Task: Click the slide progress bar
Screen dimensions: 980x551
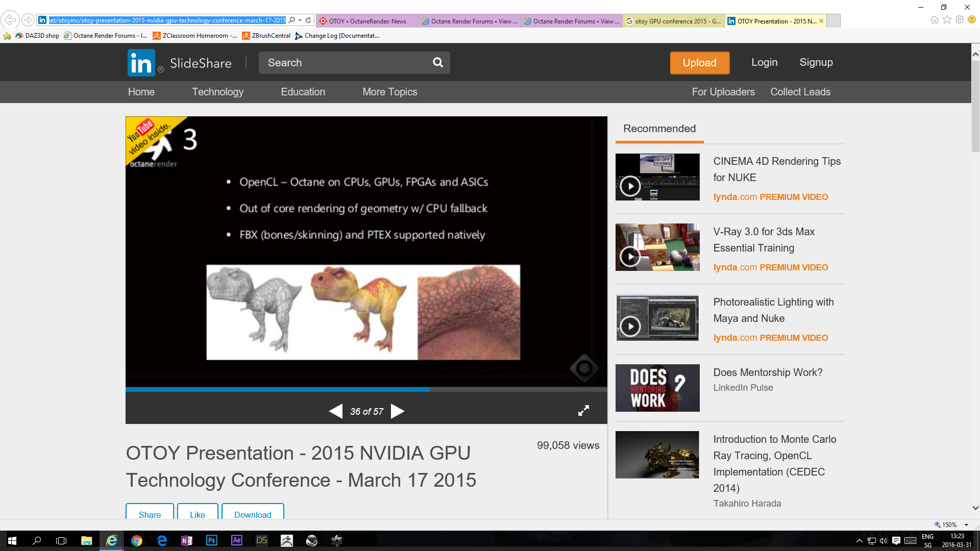Action: [366, 389]
